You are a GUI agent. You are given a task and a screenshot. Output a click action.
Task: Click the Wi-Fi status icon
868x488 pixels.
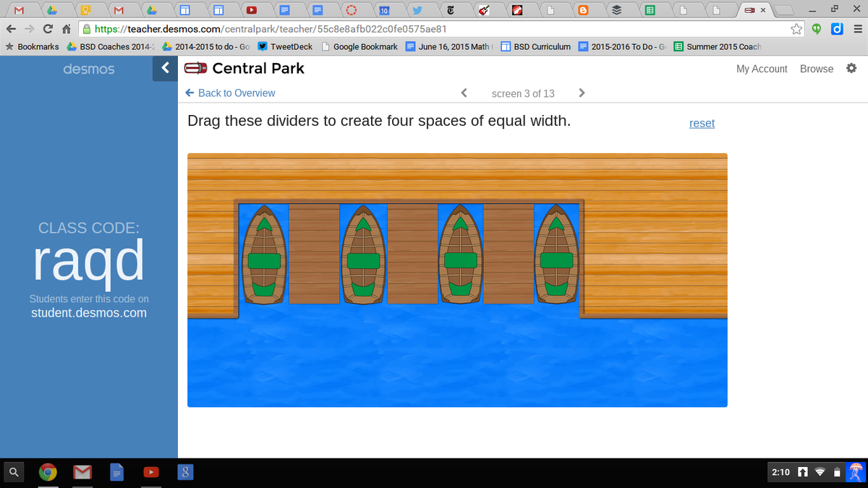[820, 472]
